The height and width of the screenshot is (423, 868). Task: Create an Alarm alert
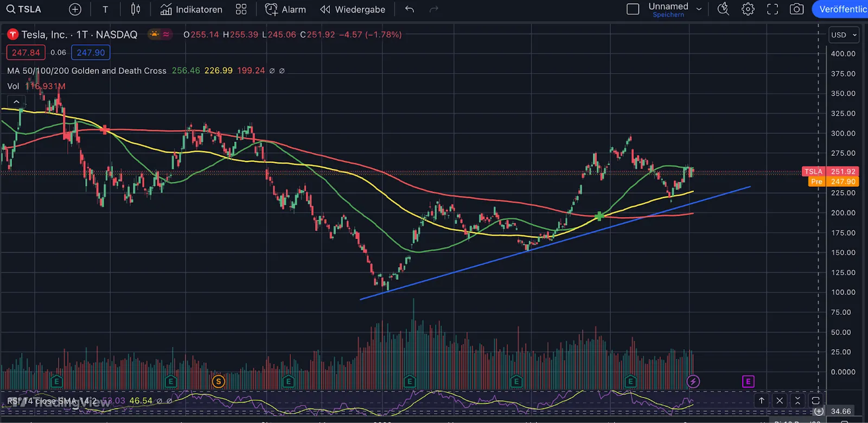click(285, 9)
